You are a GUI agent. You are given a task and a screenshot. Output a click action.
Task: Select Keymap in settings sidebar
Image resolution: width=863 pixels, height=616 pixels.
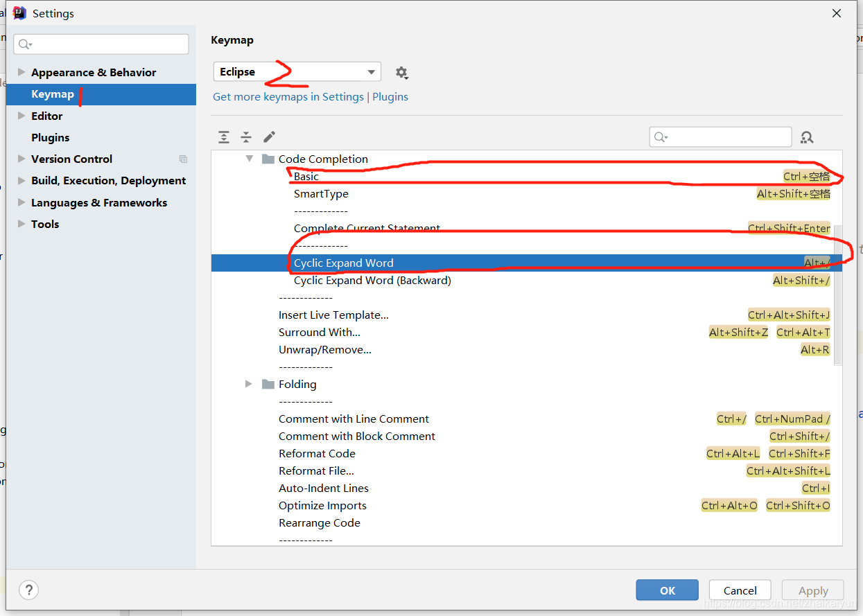[101, 94]
